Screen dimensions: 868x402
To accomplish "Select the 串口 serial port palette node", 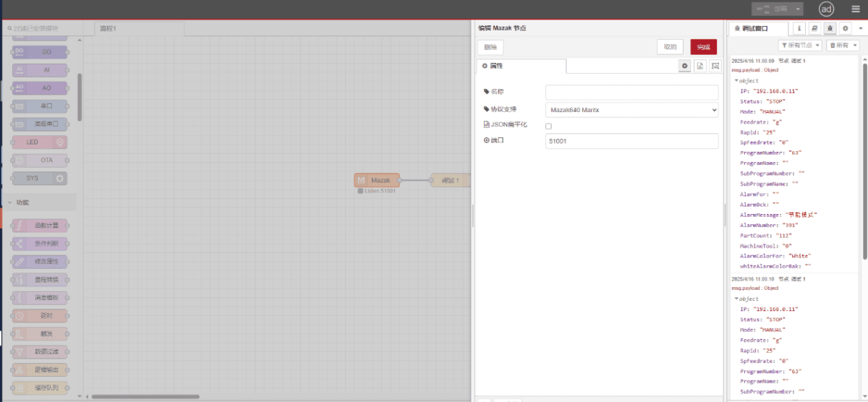I will click(x=40, y=106).
